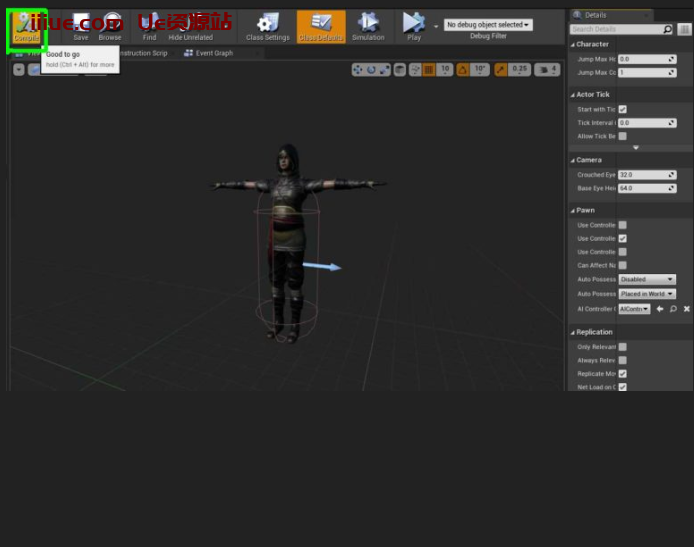Viewport: 694px width, 547px height.
Task: Click the Browse toolbar icon
Action: pos(110,26)
